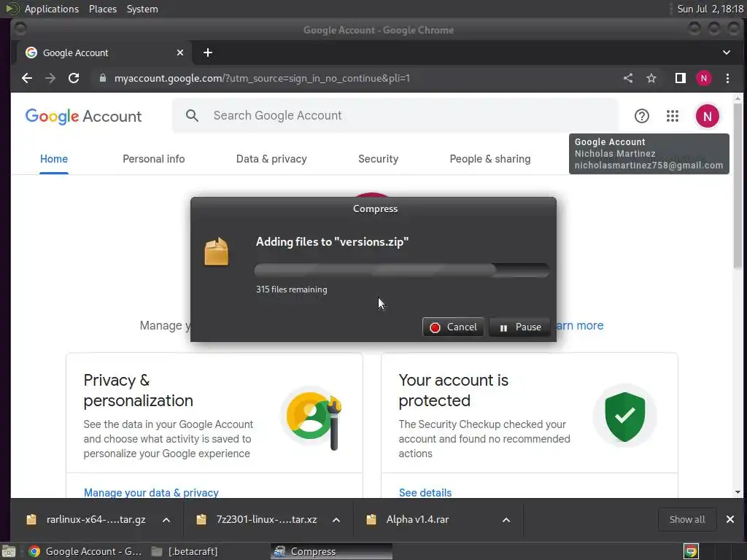Expand options for 7z2301-linux download

336,520
